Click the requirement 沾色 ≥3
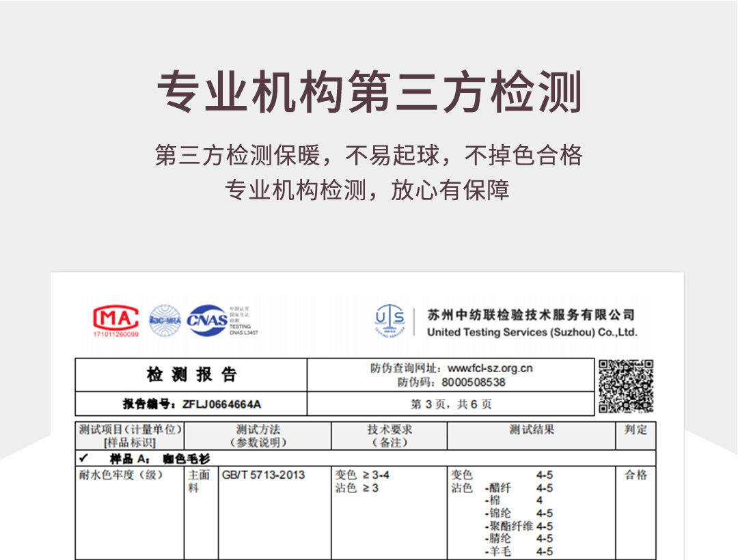The image size is (738, 560). [x=357, y=488]
